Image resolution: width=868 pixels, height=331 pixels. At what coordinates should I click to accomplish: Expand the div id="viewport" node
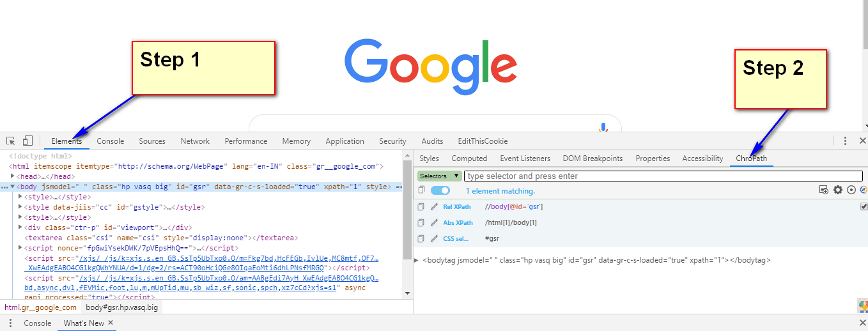(x=20, y=227)
